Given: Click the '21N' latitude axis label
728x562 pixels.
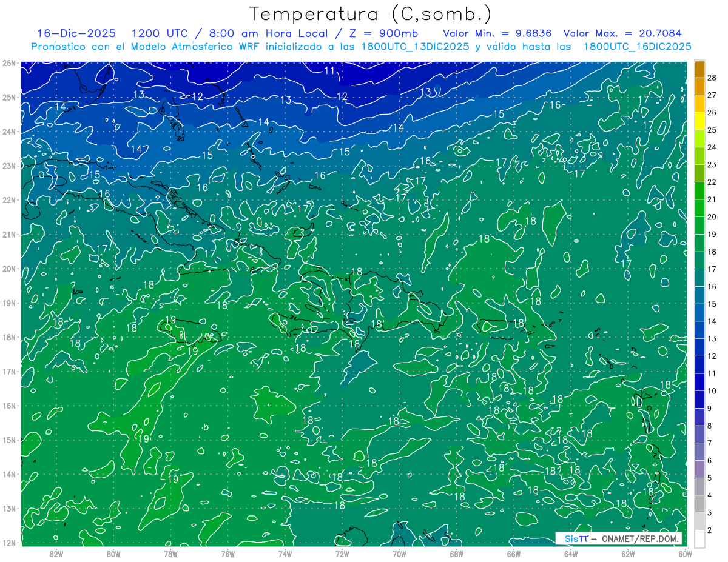Looking at the screenshot, I should (x=8, y=234).
